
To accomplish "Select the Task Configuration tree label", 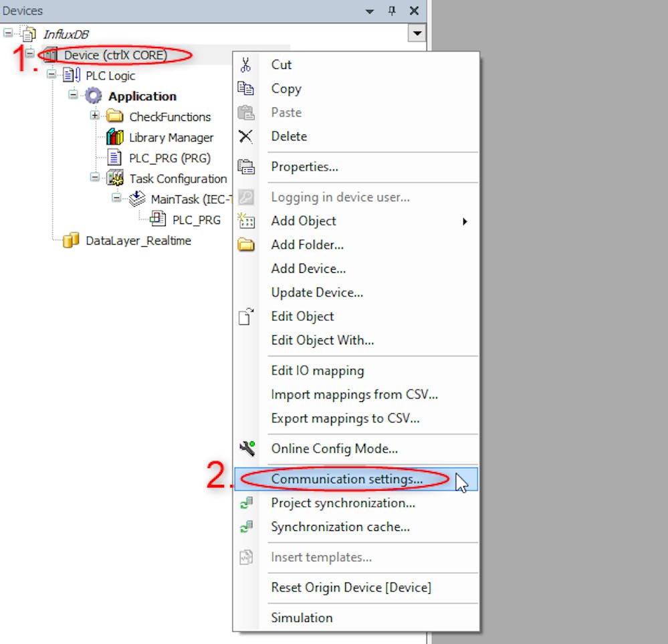I will click(x=178, y=179).
